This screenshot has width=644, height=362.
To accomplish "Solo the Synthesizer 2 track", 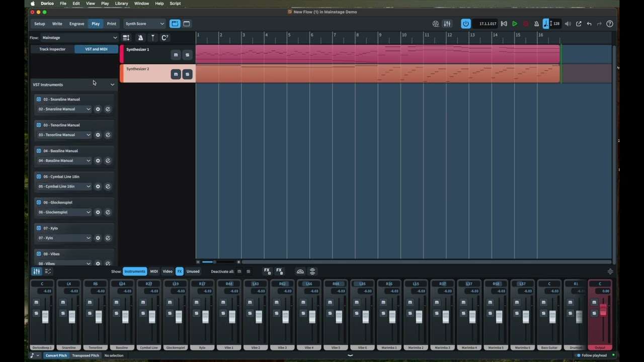I will (x=187, y=74).
